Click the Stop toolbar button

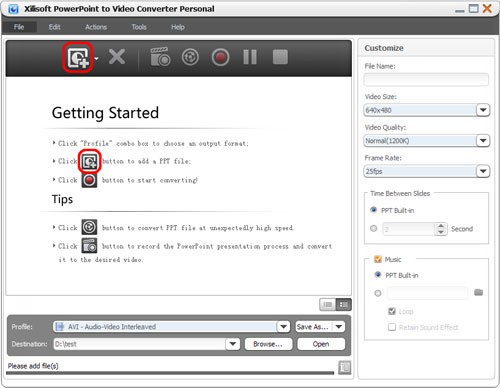coord(280,57)
